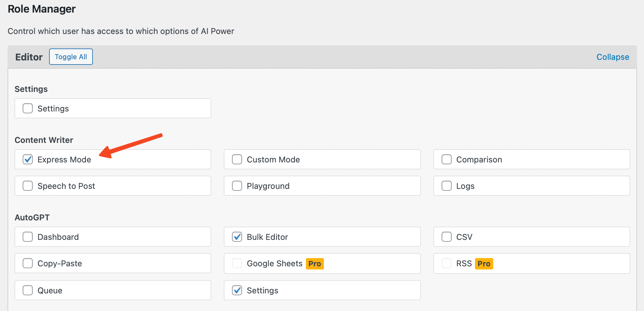Tick the Logs checkbox
The height and width of the screenshot is (311, 644).
tap(447, 186)
